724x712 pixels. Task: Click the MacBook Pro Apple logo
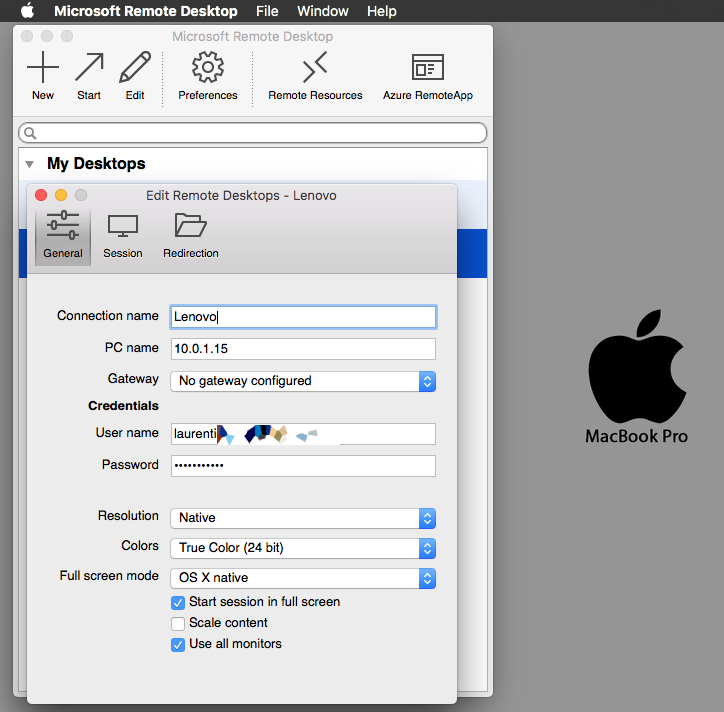coord(637,366)
